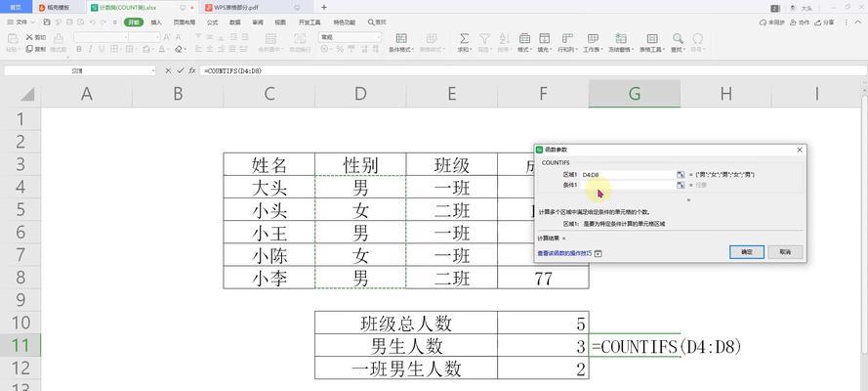Screen dimensions: 868x391
Task: Click the 冻结窗格 icon
Action: [621, 38]
